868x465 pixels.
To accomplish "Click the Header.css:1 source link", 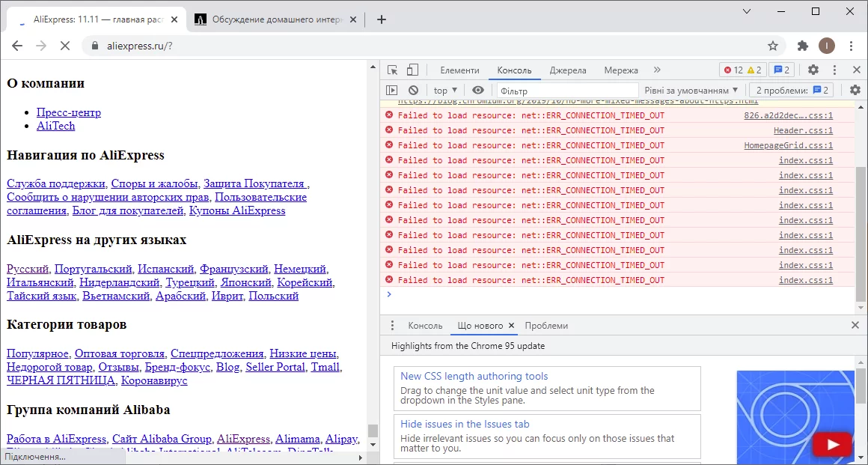I will tap(802, 130).
